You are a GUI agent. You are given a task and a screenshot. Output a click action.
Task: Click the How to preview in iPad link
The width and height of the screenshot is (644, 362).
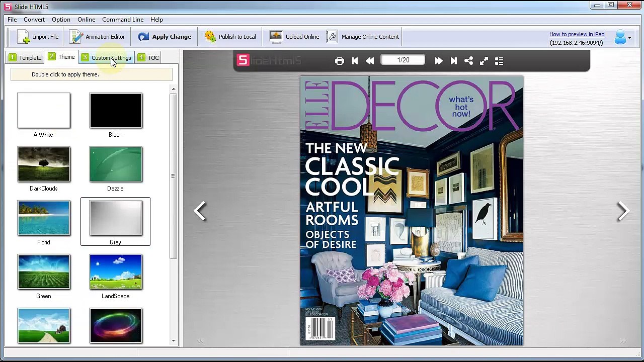(577, 34)
